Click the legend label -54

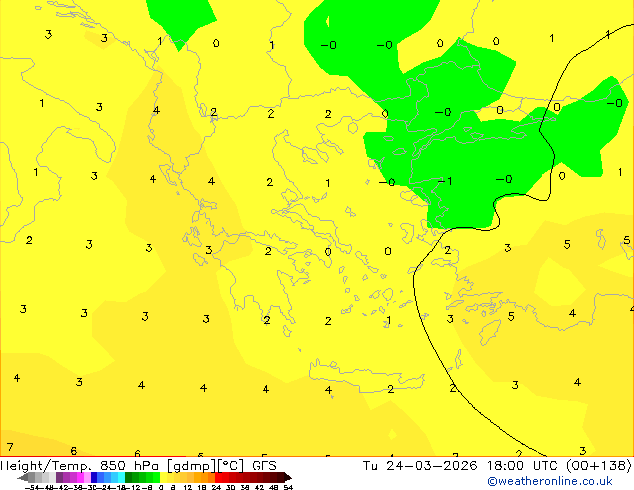(x=32, y=487)
